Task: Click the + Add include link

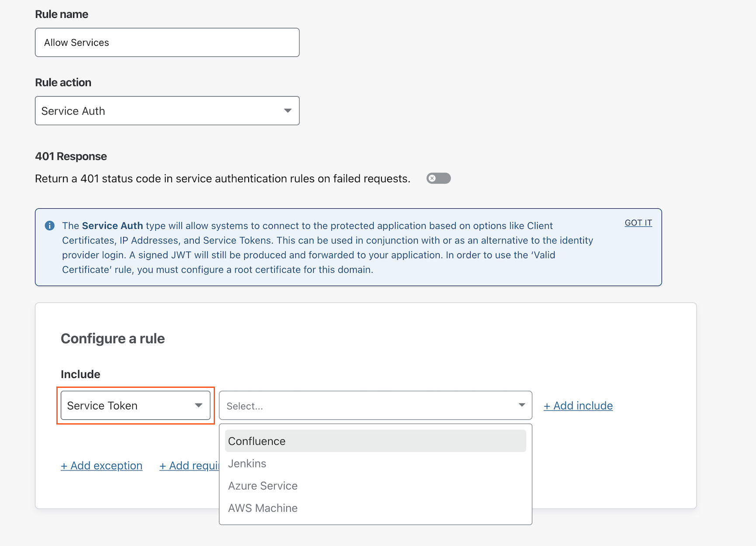Action: (578, 406)
